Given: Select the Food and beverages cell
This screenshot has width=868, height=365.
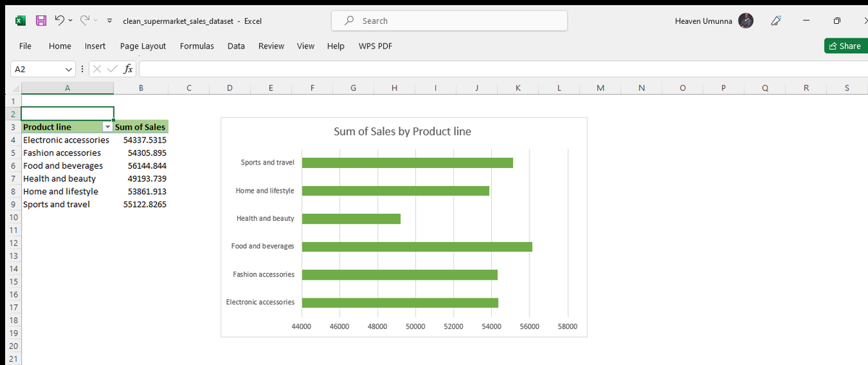Looking at the screenshot, I should pyautogui.click(x=68, y=166).
